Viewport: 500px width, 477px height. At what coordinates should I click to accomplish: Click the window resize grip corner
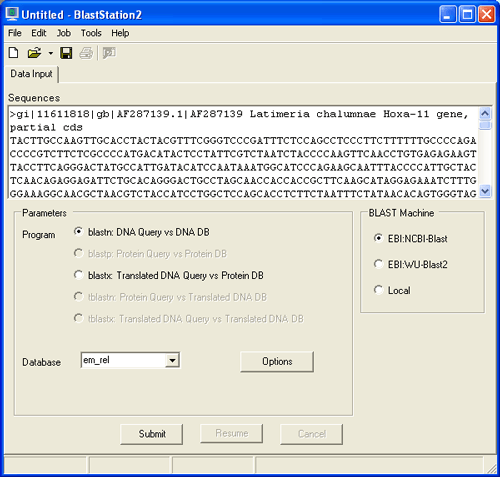point(491,468)
